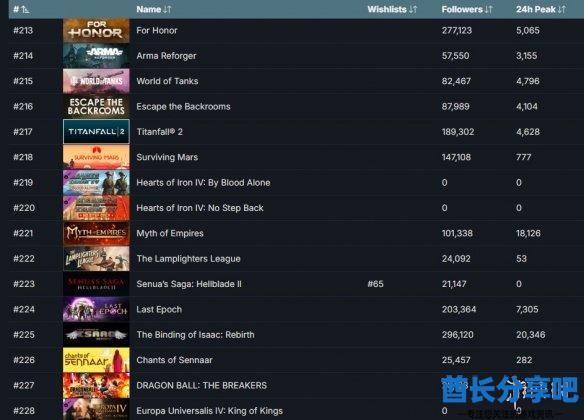Select followers value 82,467

point(456,81)
